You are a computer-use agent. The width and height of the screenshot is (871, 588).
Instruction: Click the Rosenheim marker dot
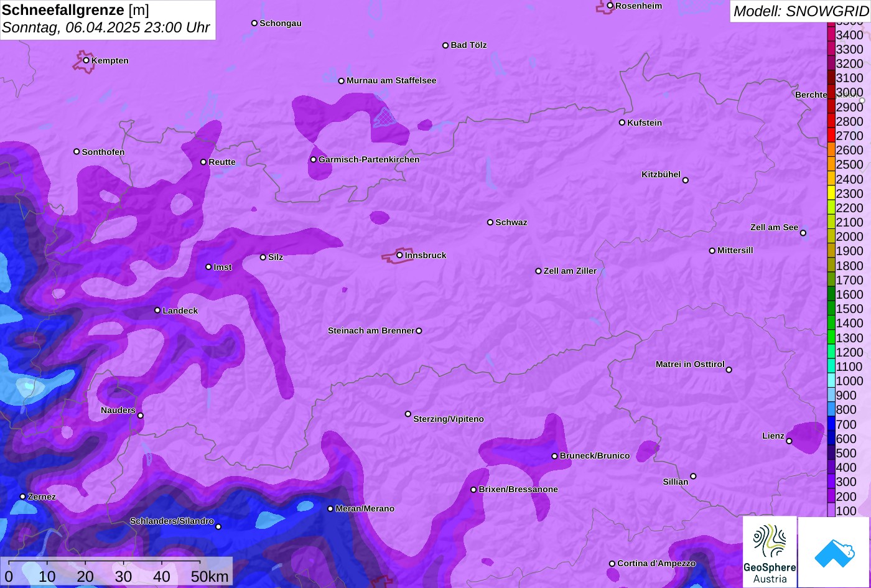click(x=610, y=6)
